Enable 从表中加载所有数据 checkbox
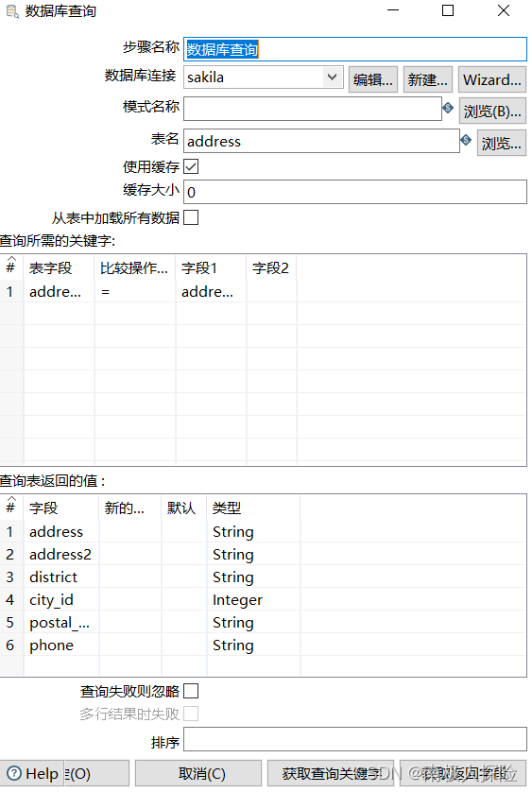532x792 pixels. point(191,217)
